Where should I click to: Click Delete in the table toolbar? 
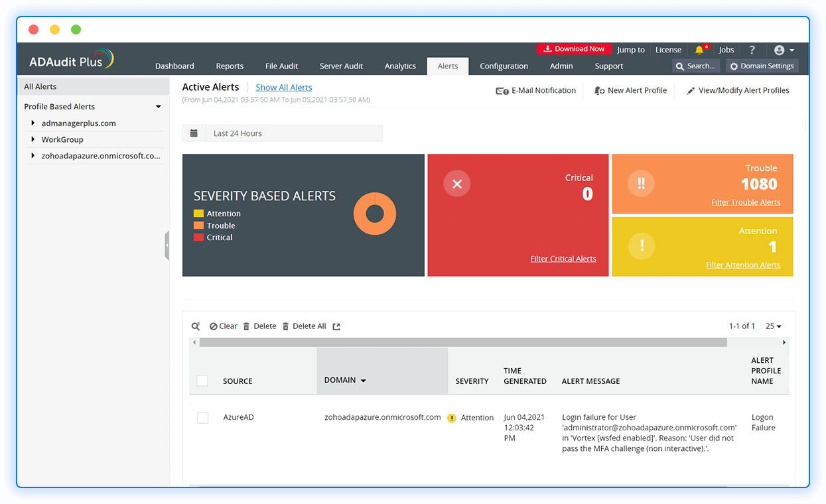[259, 326]
